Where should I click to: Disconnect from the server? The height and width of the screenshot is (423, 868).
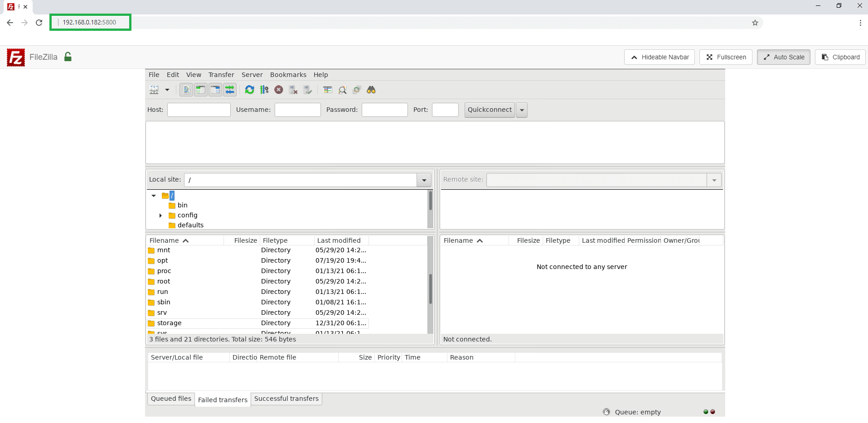tap(293, 90)
